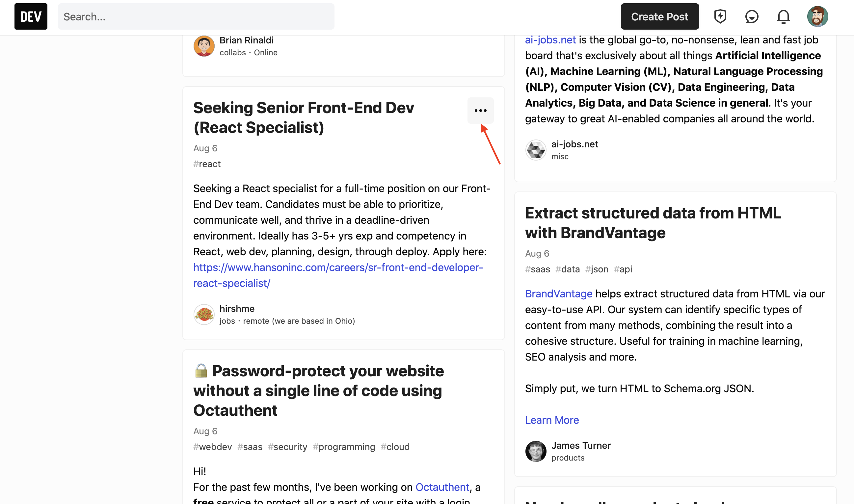Click the ai-jobs.net logo avatar
This screenshot has width=854, height=504.
point(536,150)
